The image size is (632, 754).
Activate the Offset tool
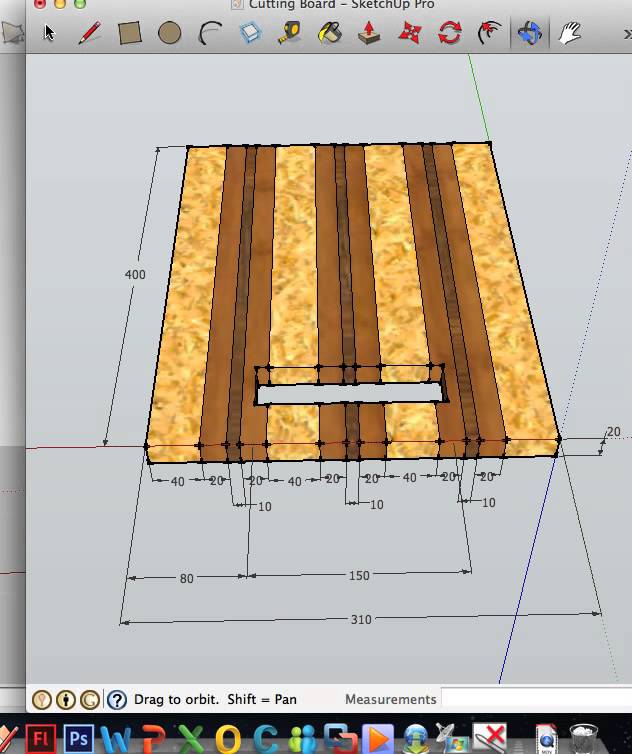tap(490, 33)
